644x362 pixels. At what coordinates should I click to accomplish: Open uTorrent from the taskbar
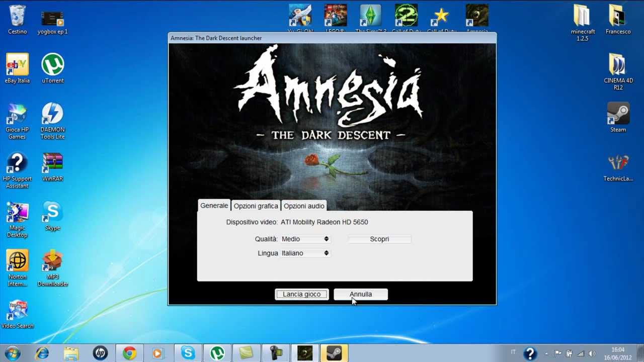click(x=217, y=353)
